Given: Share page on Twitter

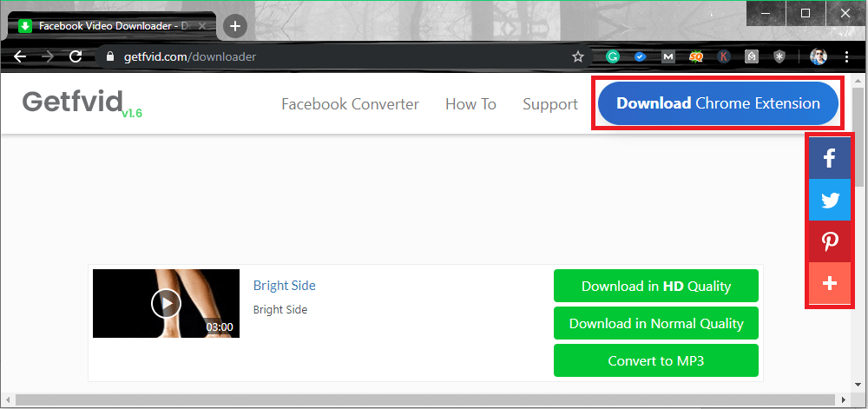Looking at the screenshot, I should pos(829,200).
